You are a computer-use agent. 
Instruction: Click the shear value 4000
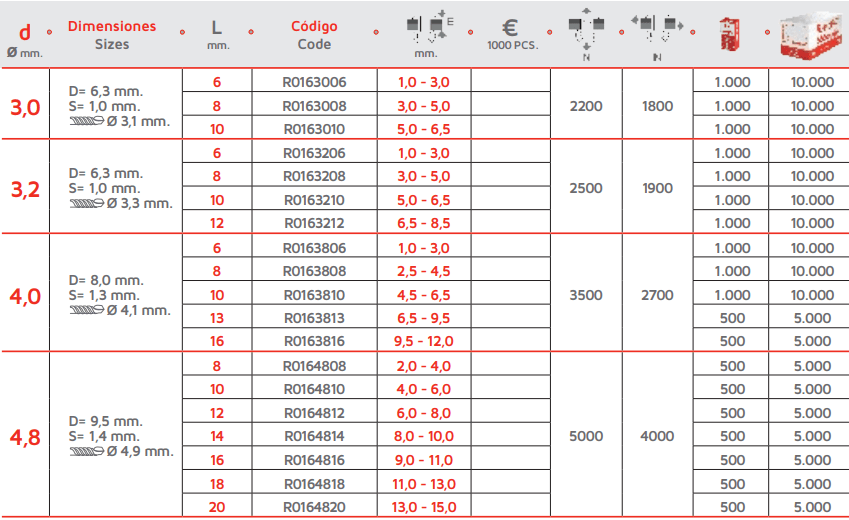657,437
